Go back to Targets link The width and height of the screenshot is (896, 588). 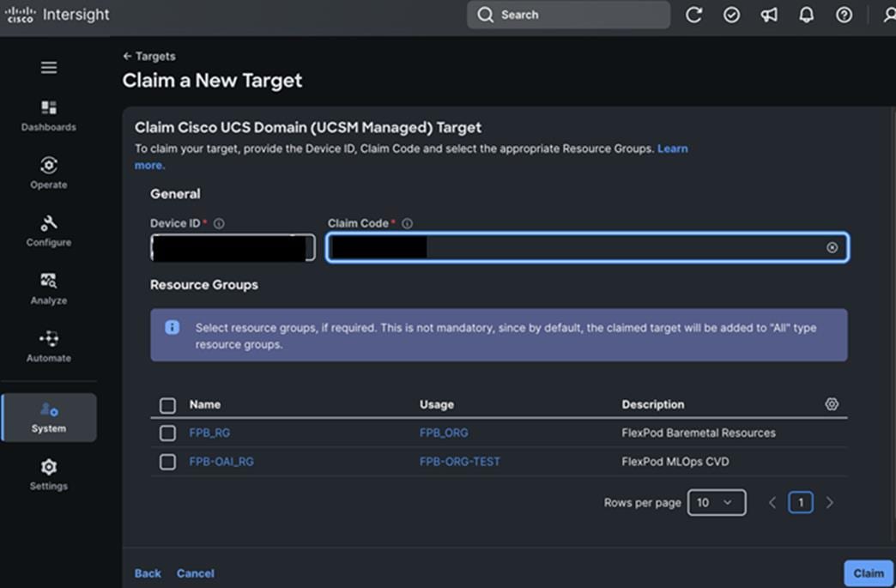pos(149,56)
